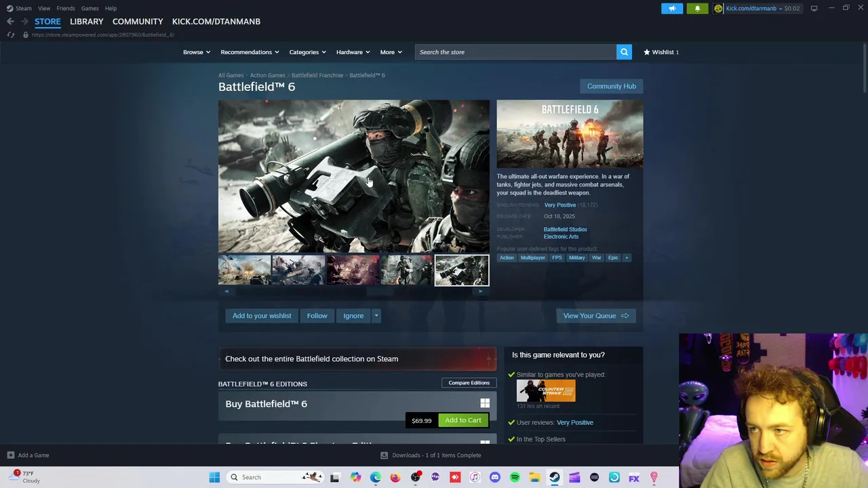Open the Steam announcements megaphone icon
The image size is (868, 488).
pyautogui.click(x=672, y=8)
